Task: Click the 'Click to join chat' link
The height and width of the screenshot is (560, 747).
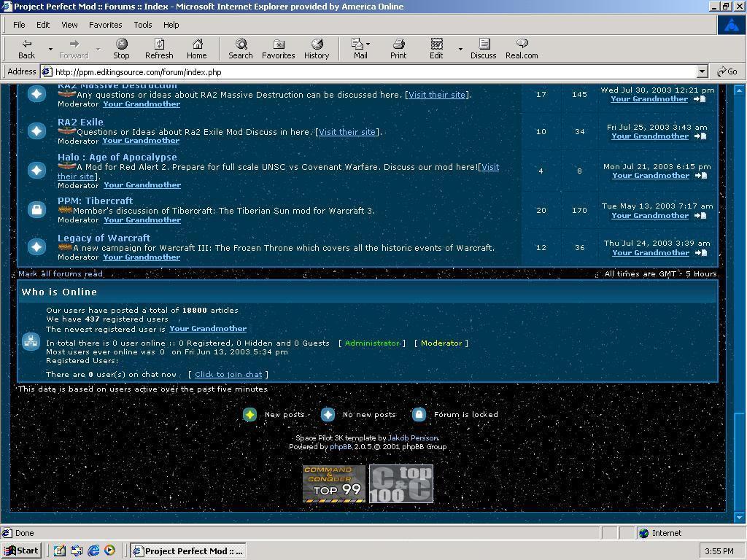Action: [x=228, y=374]
